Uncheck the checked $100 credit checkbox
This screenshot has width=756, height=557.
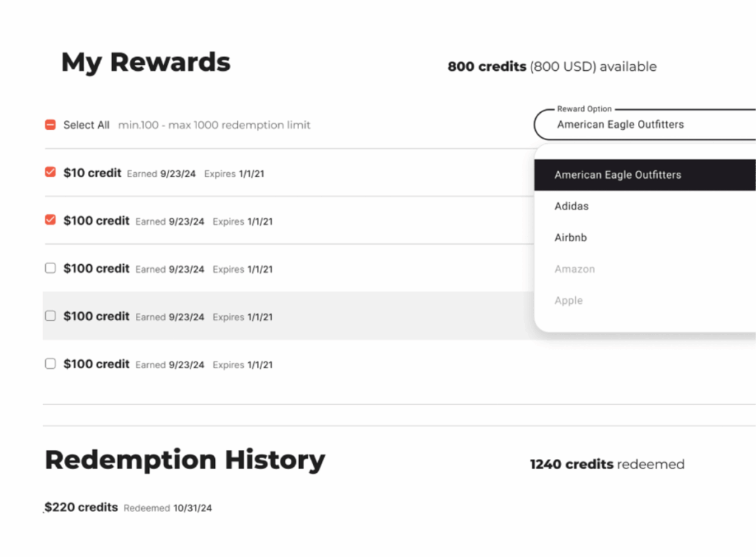(x=50, y=220)
